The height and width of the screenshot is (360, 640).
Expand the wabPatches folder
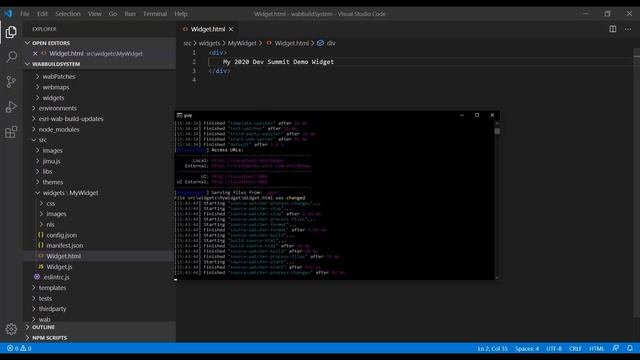pos(59,76)
